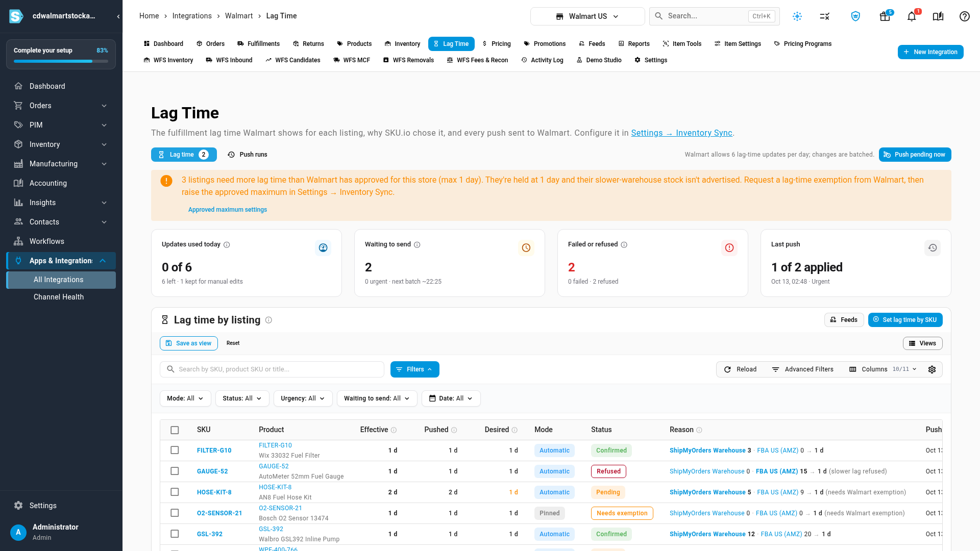Show info for Updates used today

[x=227, y=245]
